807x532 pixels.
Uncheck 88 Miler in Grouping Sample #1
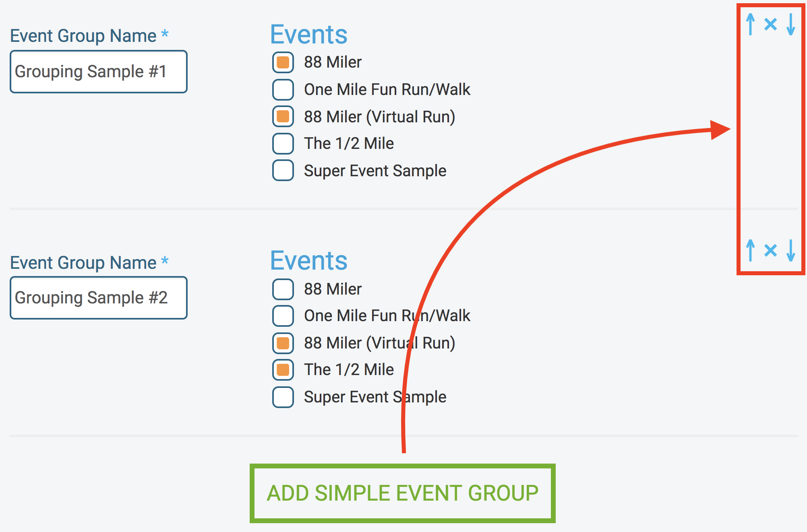283,63
